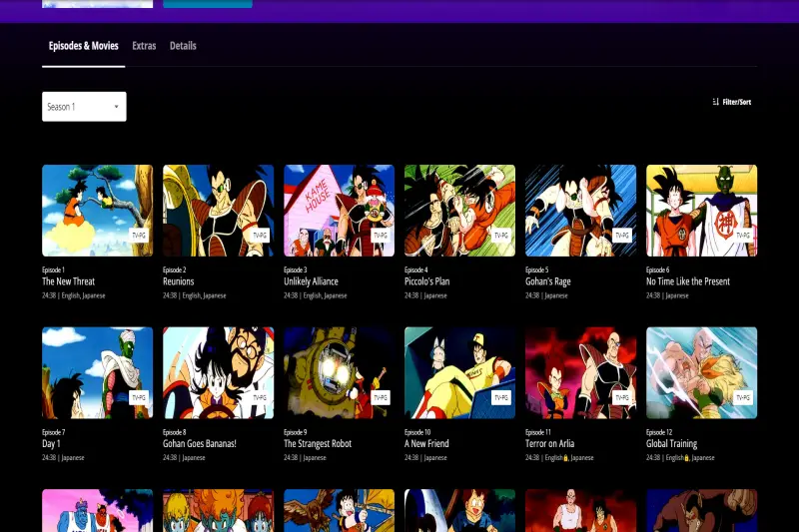
Task: Click the TV-PG badge on Episode 7
Action: (x=139, y=397)
